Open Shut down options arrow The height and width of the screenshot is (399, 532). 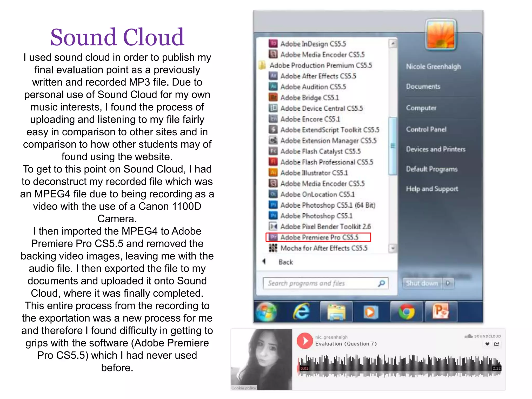coord(448,283)
